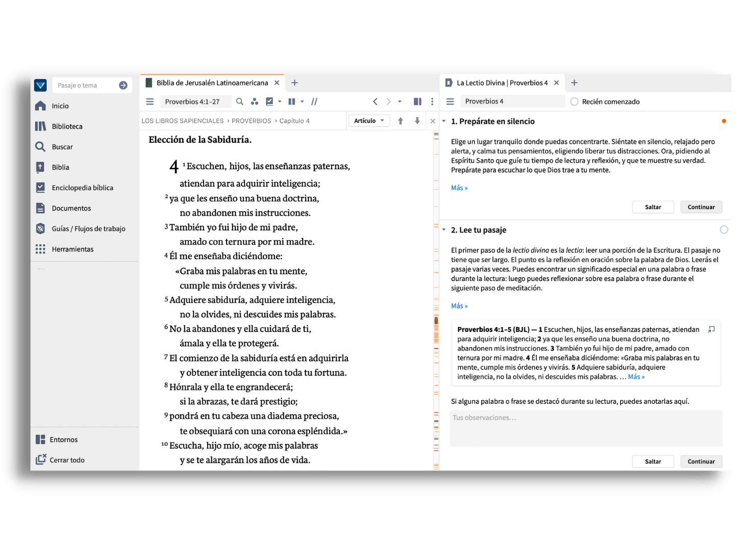746x560 pixels.
Task: Click the Verbum logo icon
Action: tap(40, 85)
